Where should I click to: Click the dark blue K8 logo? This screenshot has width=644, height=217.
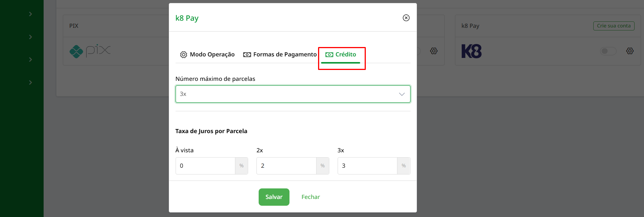tap(471, 51)
